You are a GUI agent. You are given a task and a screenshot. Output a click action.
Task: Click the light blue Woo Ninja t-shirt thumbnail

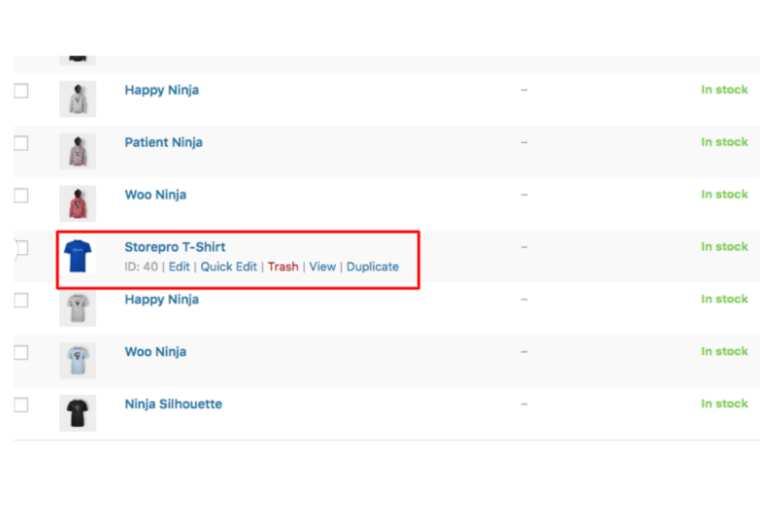coord(77,360)
